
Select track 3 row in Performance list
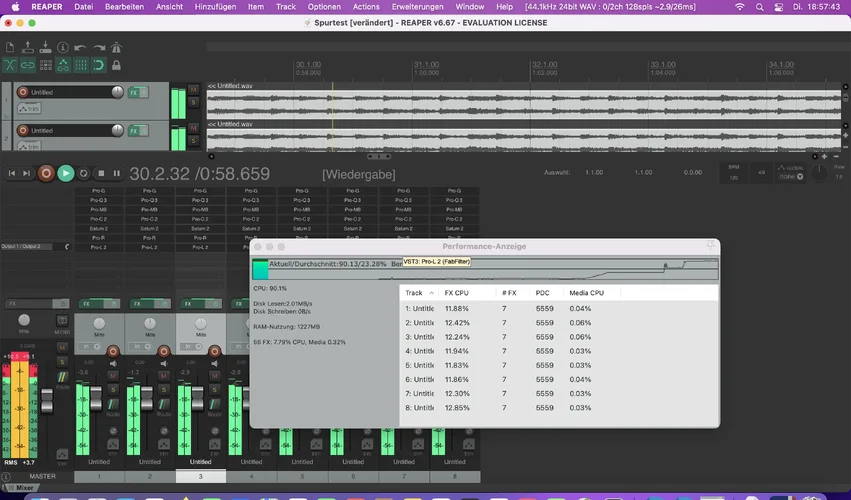pyautogui.click(x=420, y=337)
